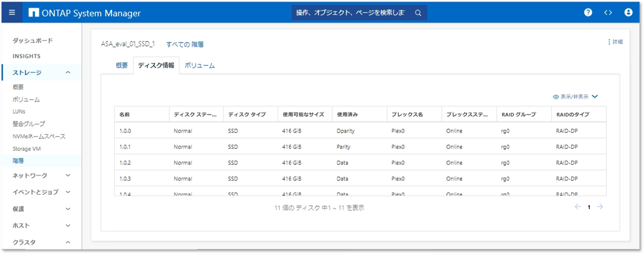Select 階層 in the sidebar
Viewport: 644px width, 254px height.
18,160
